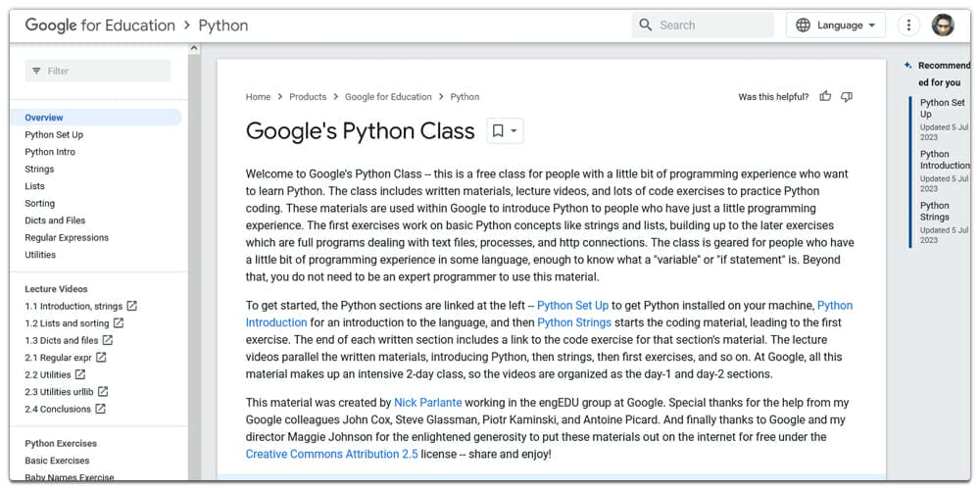Click external link icon next to 1.3 Dicts and files
This screenshot has height=490, width=980.
click(x=108, y=340)
